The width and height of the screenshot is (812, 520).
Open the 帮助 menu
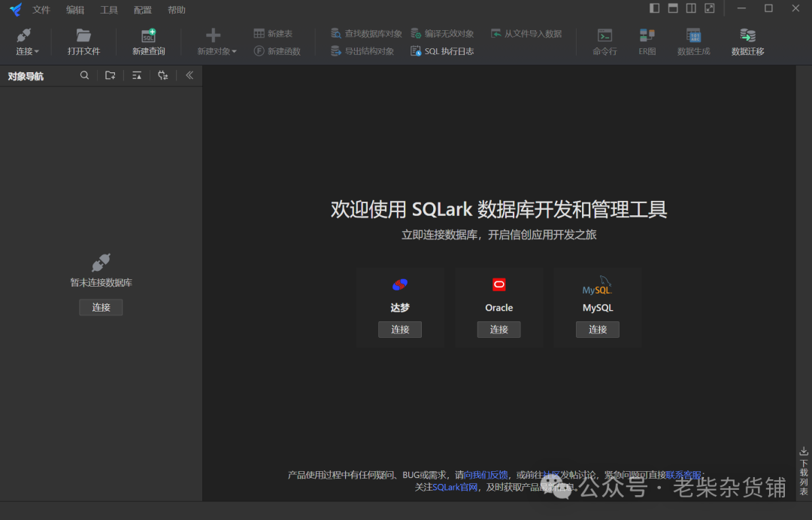point(177,10)
